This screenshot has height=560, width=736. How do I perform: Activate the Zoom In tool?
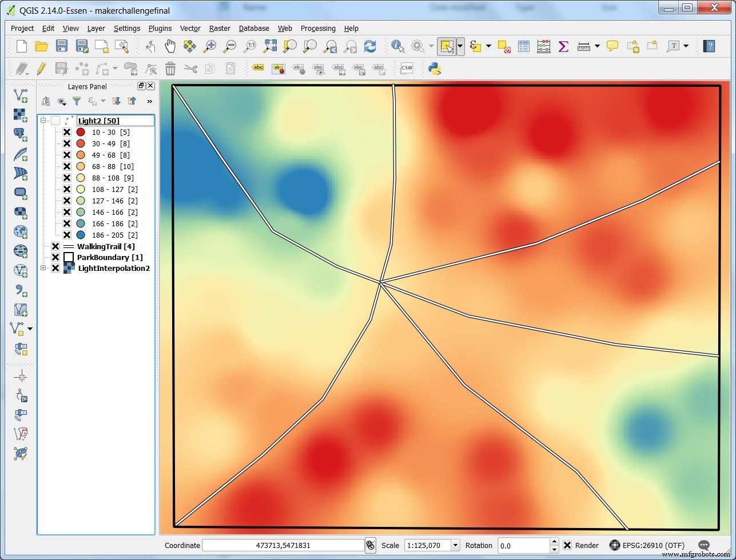coord(210,46)
